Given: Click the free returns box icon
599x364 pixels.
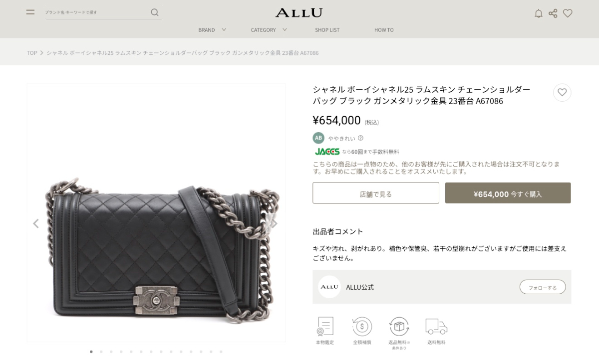Looking at the screenshot, I should (x=399, y=327).
